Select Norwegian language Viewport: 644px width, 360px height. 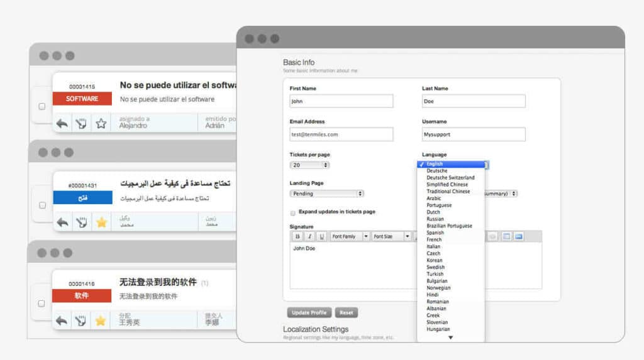[x=451, y=288]
